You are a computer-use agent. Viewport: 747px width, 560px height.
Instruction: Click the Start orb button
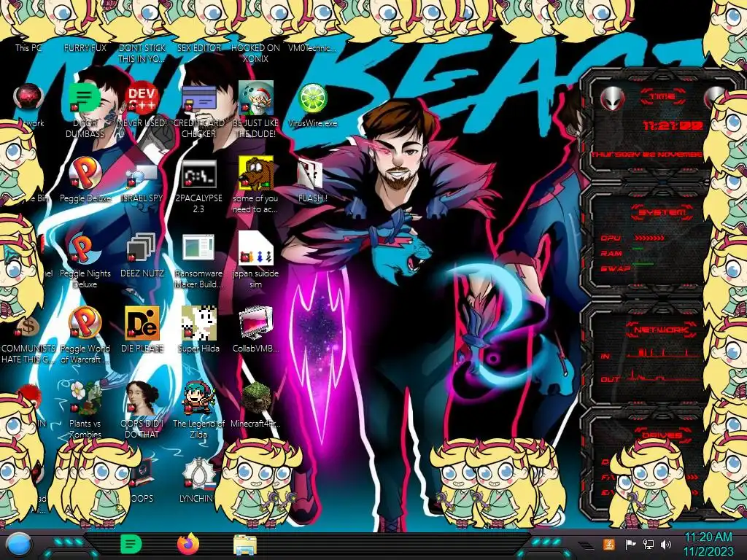click(x=18, y=544)
